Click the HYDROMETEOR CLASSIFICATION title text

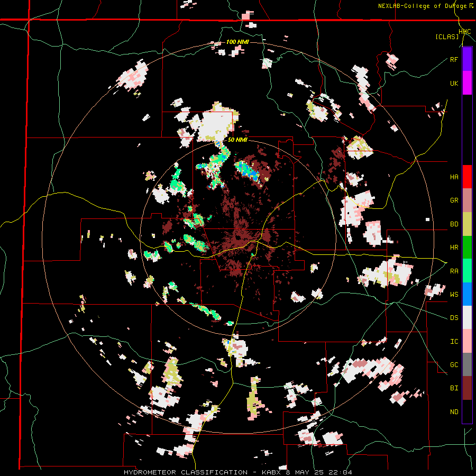(x=186, y=472)
